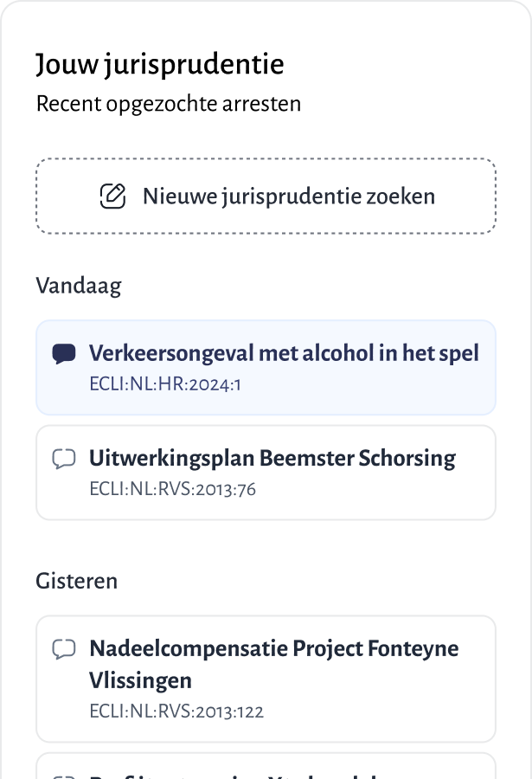The width and height of the screenshot is (532, 779).
Task: Click the ECLI:NL:HR:2024:1 reference
Action: (164, 383)
